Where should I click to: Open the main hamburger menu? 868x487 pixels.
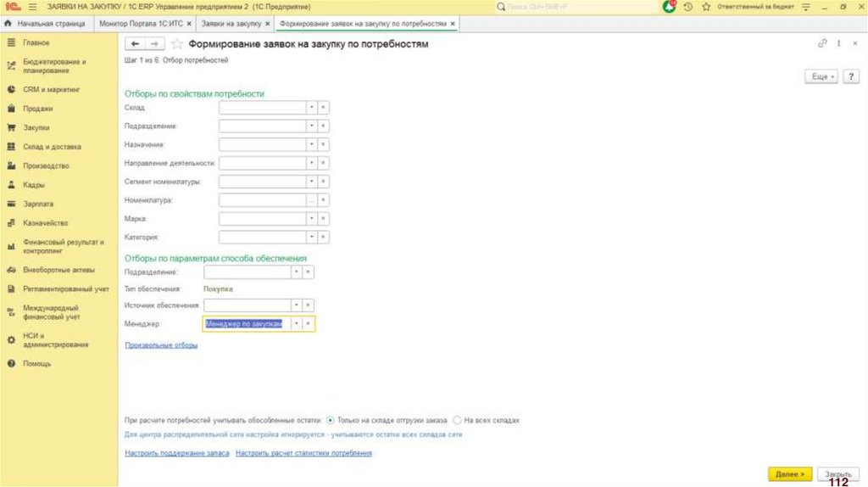pyautogui.click(x=32, y=7)
